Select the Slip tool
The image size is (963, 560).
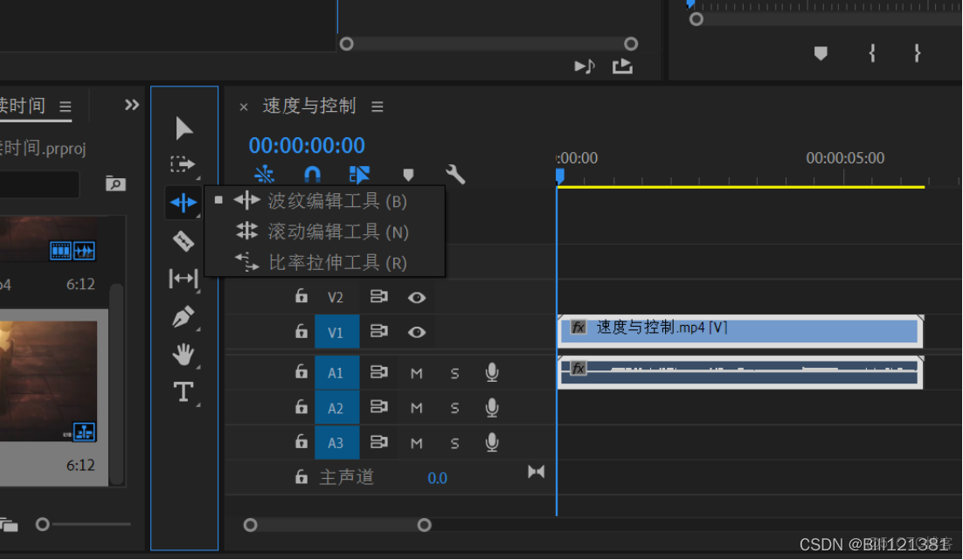pos(184,280)
